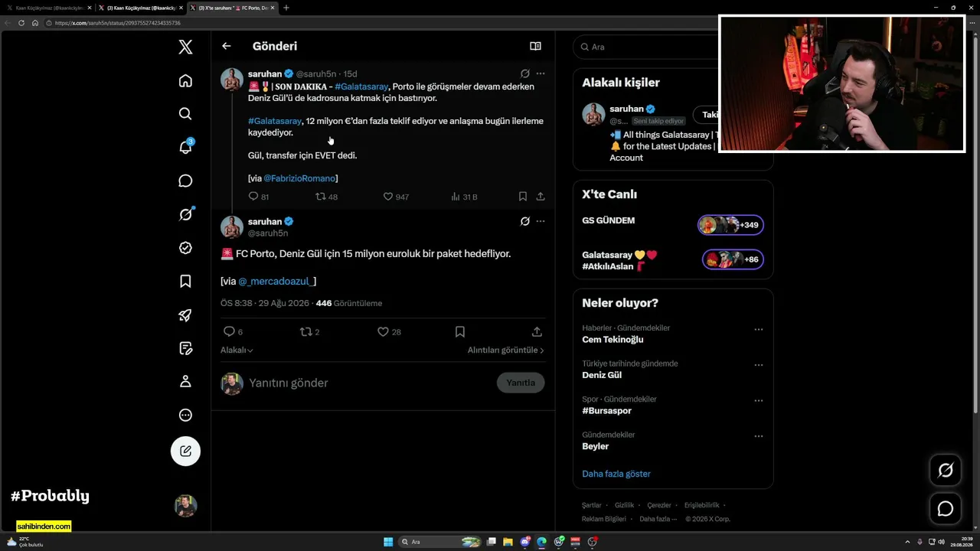Switch to second (3) Kaan Küçükyılmaz tab

141,8
